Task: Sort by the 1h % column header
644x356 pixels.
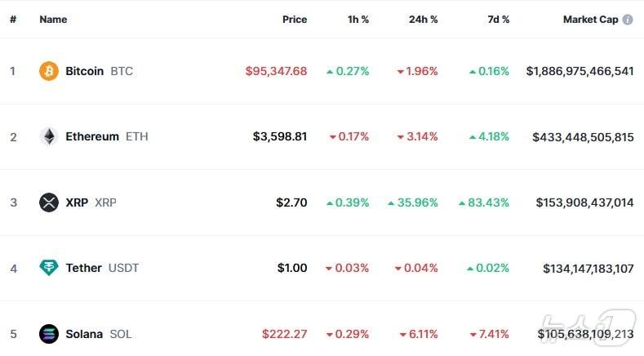Action: [x=358, y=20]
